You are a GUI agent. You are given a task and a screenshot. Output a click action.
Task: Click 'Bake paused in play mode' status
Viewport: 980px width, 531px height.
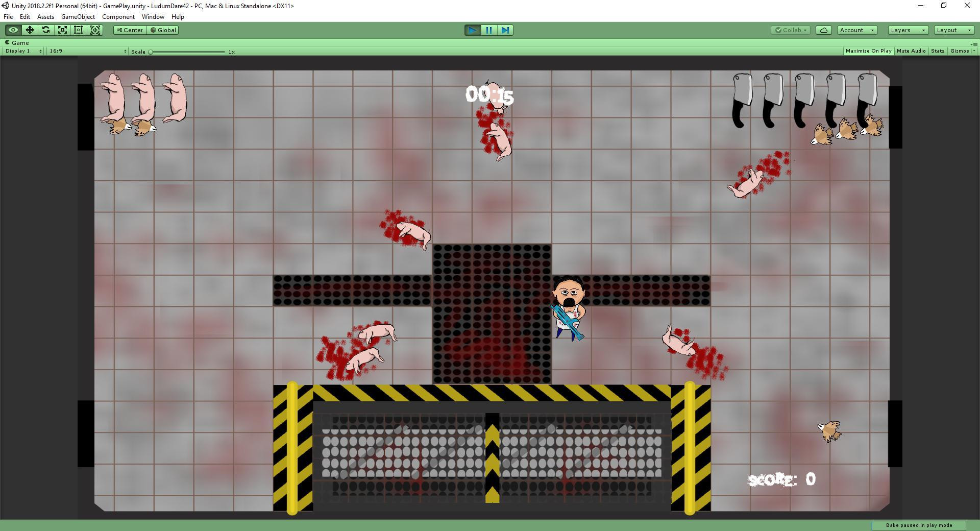click(x=919, y=525)
